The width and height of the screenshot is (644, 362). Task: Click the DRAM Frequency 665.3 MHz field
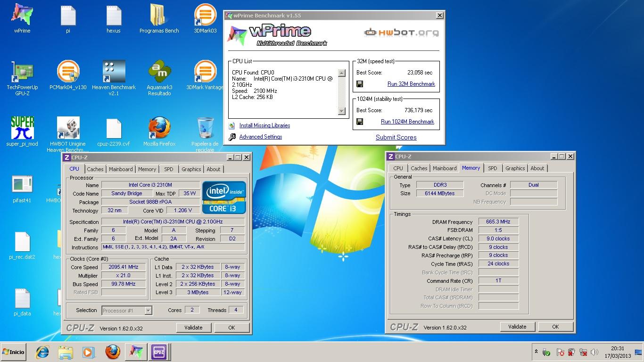[x=498, y=222]
